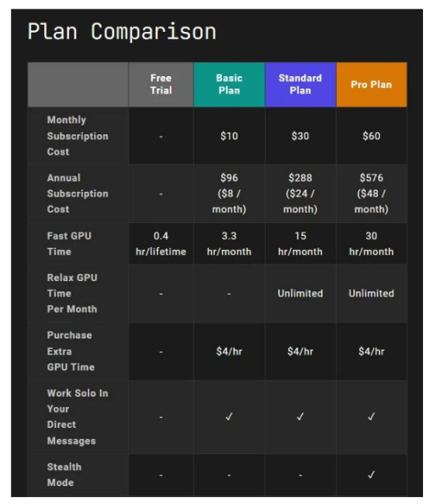The width and height of the screenshot is (430, 504).
Task: Click Basic Plan $4/hr extra GPU cell
Action: point(229,351)
